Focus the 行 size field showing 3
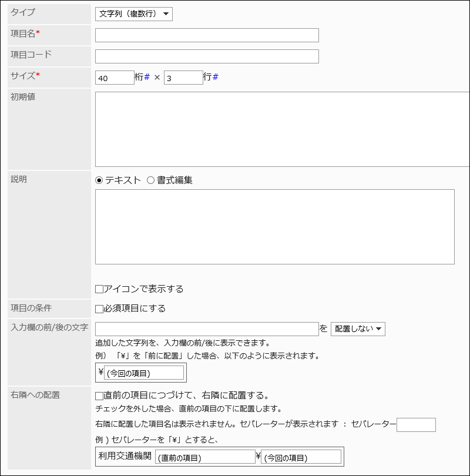Viewport: 470px width, 476px height. click(183, 78)
